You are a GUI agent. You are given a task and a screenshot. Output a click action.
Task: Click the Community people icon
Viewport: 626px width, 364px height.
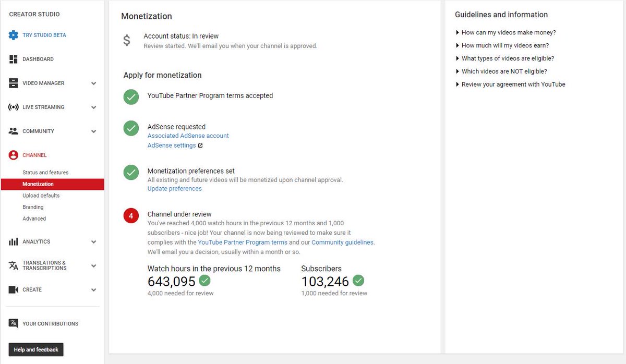[14, 131]
